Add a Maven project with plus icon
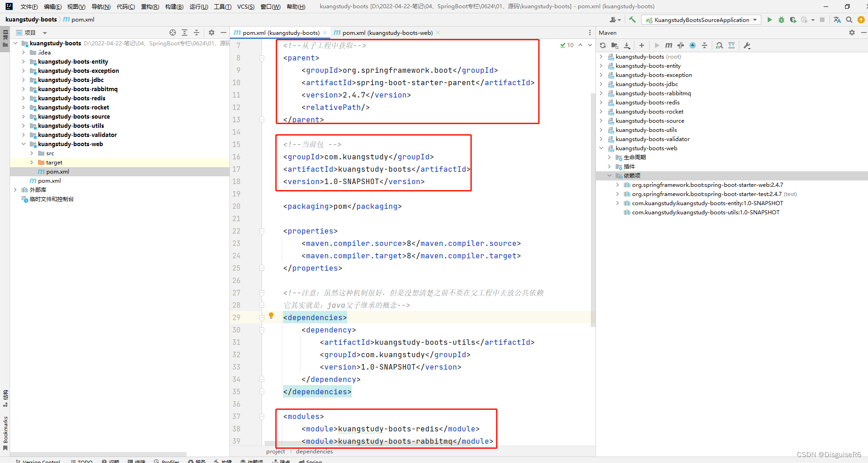Viewport: 868px width, 463px height. pos(642,45)
